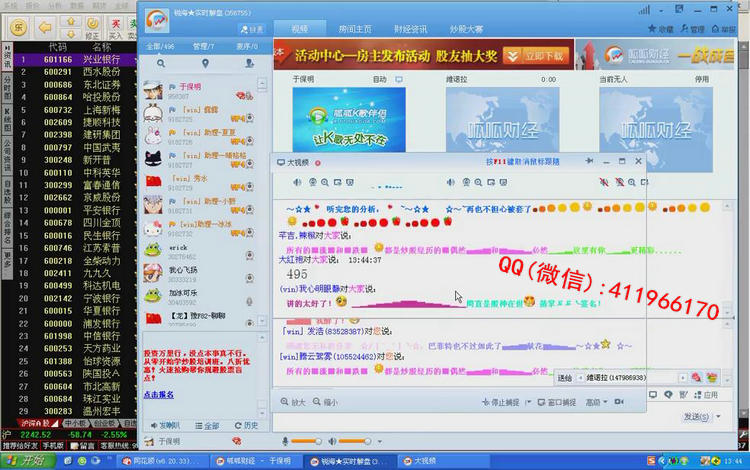
Task: Click the 历史 history button
Action: pyautogui.click(x=247, y=426)
